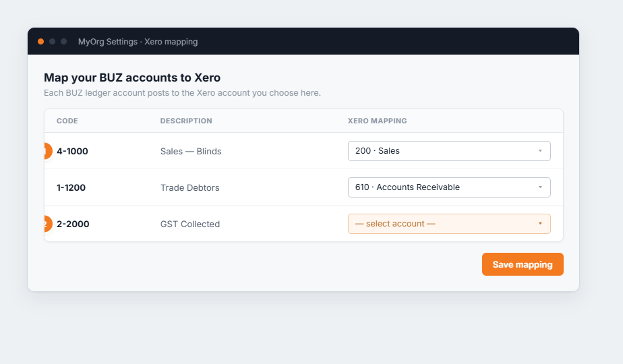Open the select account dropdown for GST Collected
The width and height of the screenshot is (623, 364).
coord(449,224)
